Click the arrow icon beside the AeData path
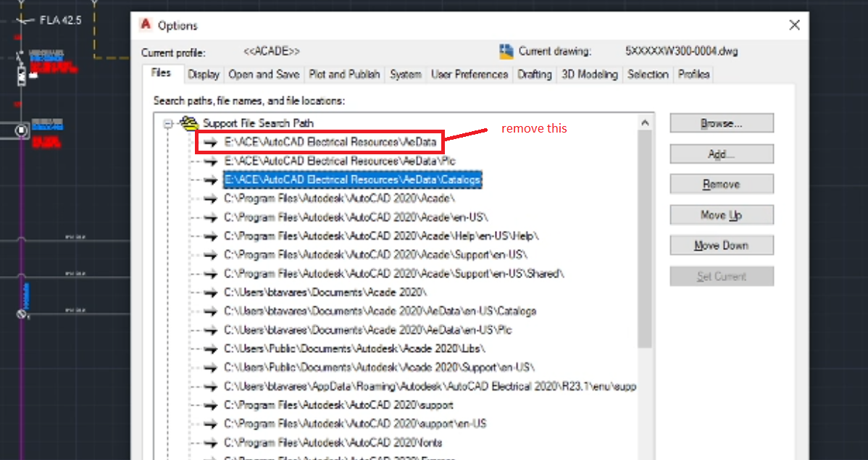Viewport: 868px width, 460px height. (211, 141)
